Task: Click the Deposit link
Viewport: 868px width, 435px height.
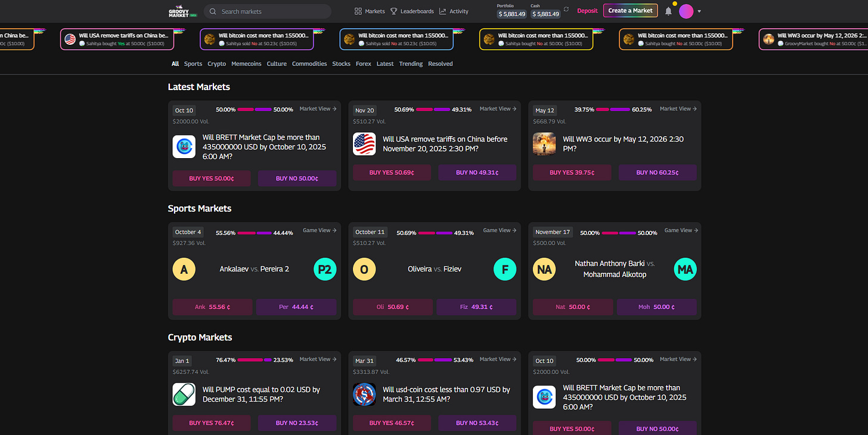Action: 587,11
